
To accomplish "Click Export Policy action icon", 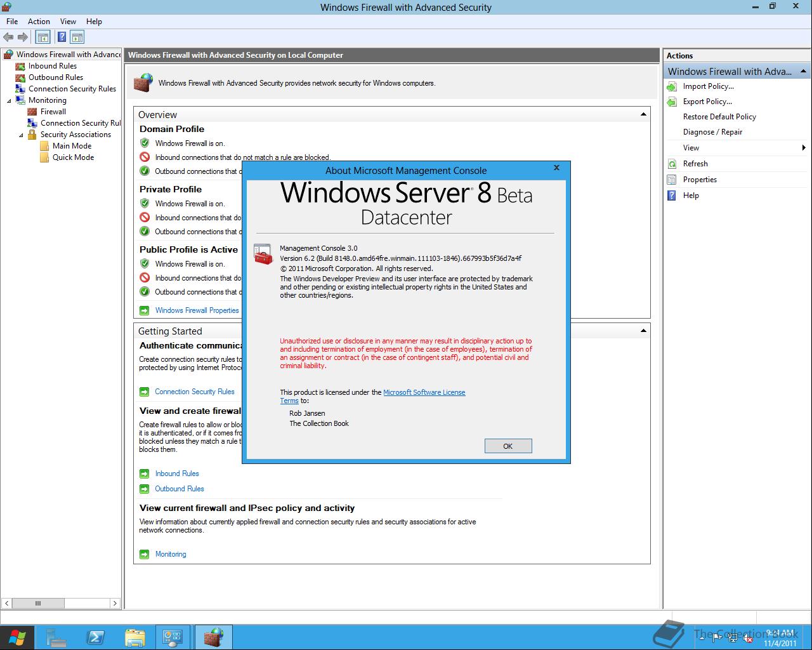I will [x=672, y=102].
